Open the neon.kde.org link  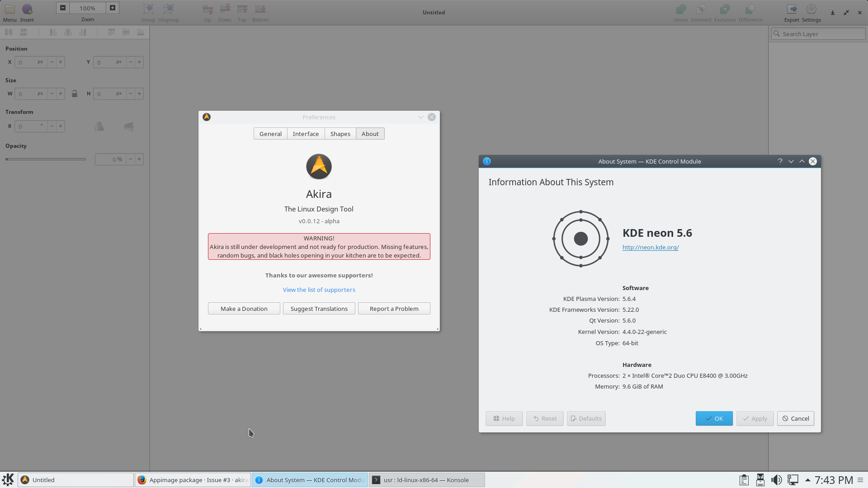tap(651, 247)
